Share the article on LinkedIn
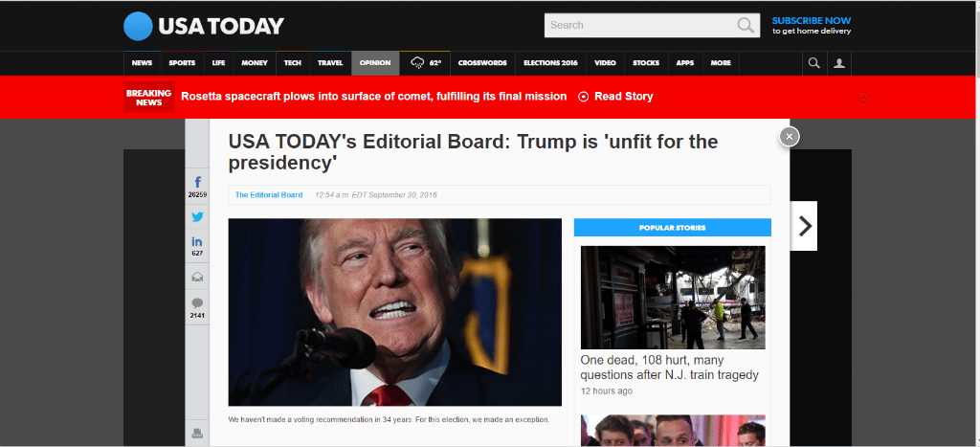The width and height of the screenshot is (980, 447). (197, 246)
